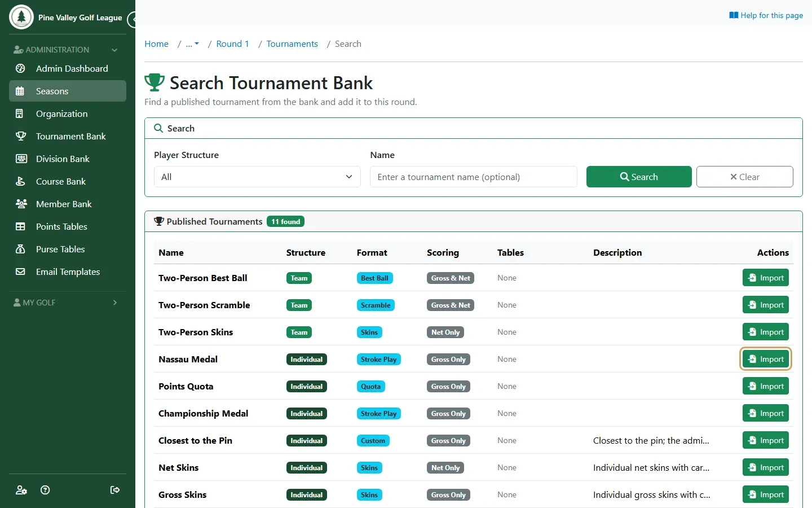Collapse the Administration section chevron
The height and width of the screenshot is (508, 812).
[114, 50]
